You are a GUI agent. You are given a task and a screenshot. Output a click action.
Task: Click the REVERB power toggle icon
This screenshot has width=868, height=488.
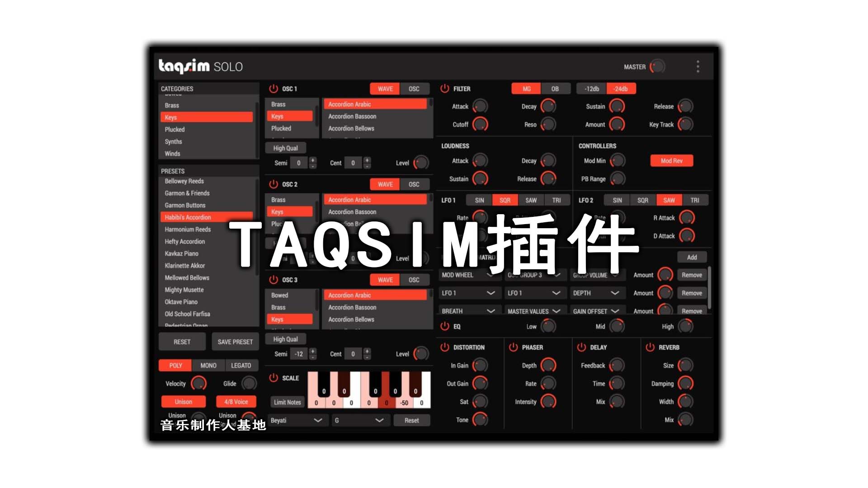(649, 347)
